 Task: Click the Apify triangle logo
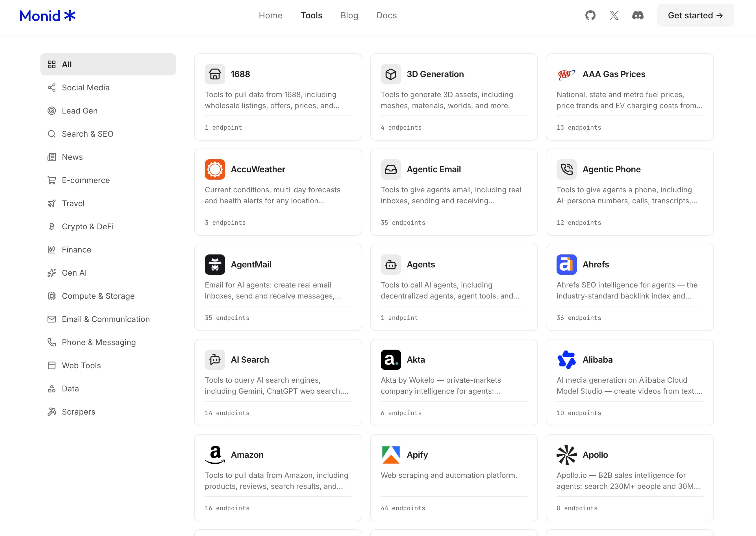tap(391, 454)
